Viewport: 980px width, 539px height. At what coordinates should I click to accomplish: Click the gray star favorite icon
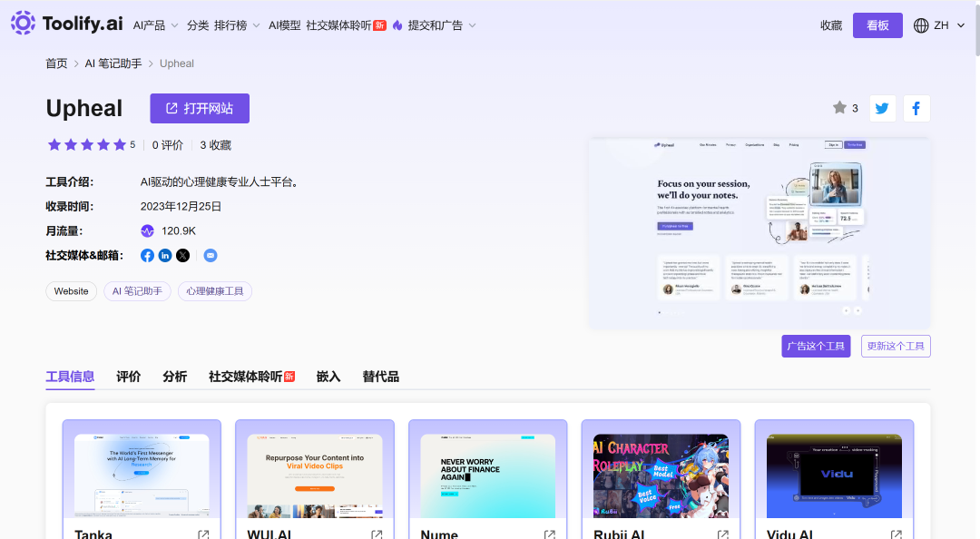click(x=839, y=108)
